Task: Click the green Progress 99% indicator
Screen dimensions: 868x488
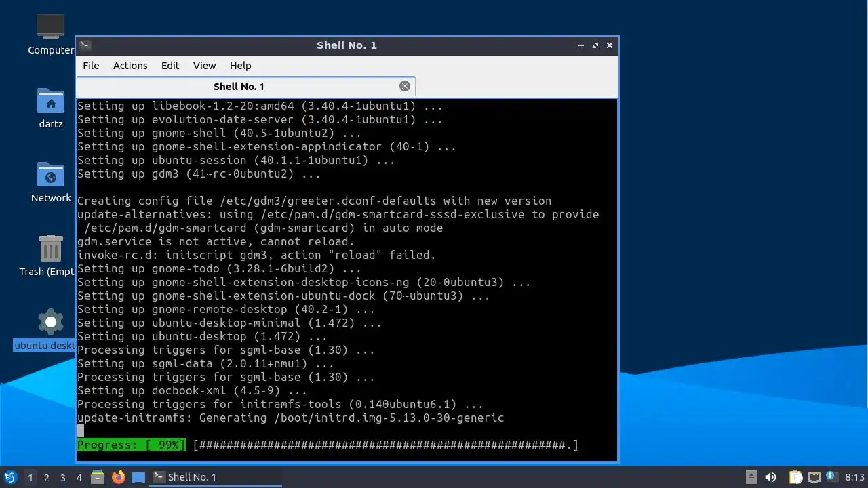Action: tap(131, 445)
